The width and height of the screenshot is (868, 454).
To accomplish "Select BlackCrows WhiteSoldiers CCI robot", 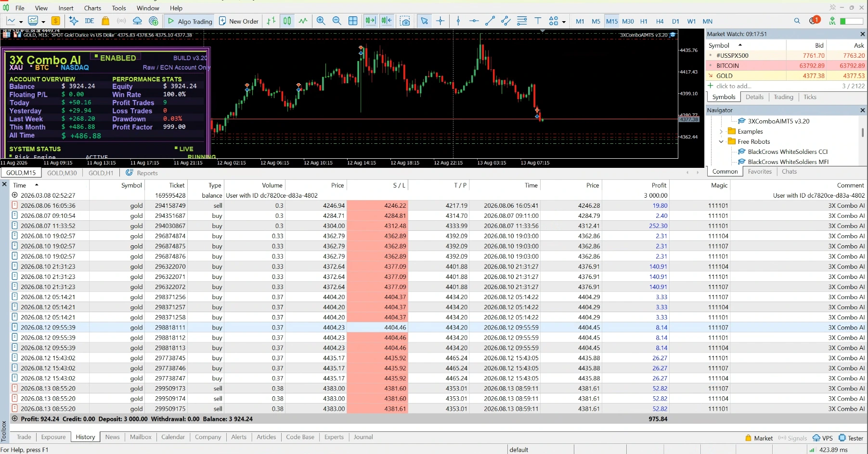I will pos(788,151).
